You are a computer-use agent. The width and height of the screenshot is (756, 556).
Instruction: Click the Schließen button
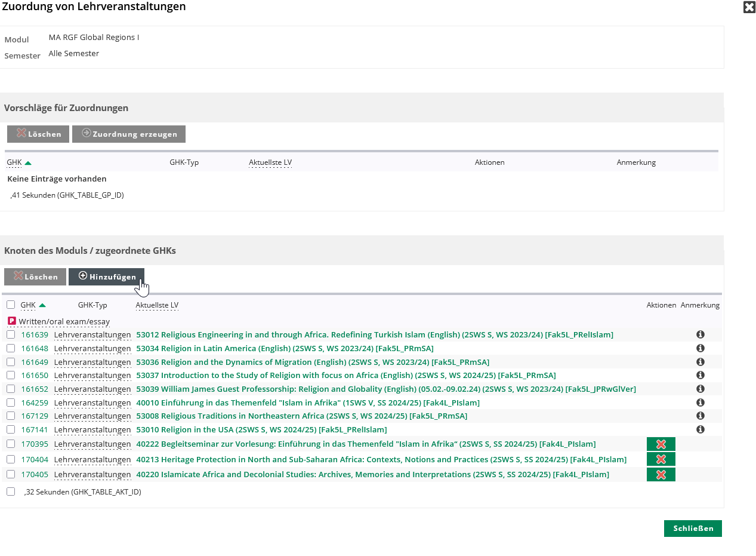692,529
